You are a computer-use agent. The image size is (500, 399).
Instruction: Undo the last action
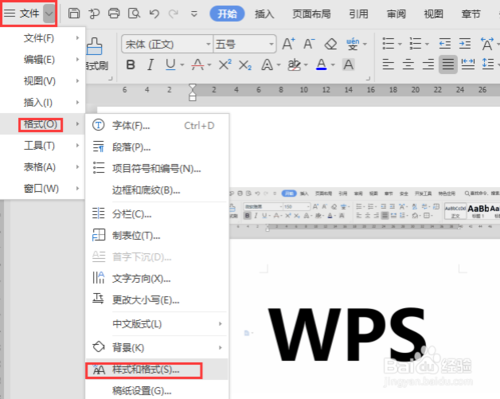(x=154, y=13)
